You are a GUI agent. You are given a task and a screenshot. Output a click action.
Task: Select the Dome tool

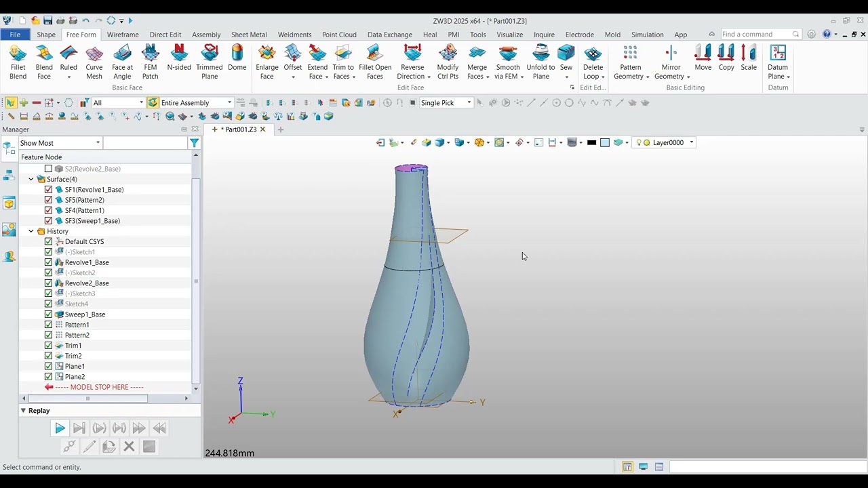click(x=237, y=58)
